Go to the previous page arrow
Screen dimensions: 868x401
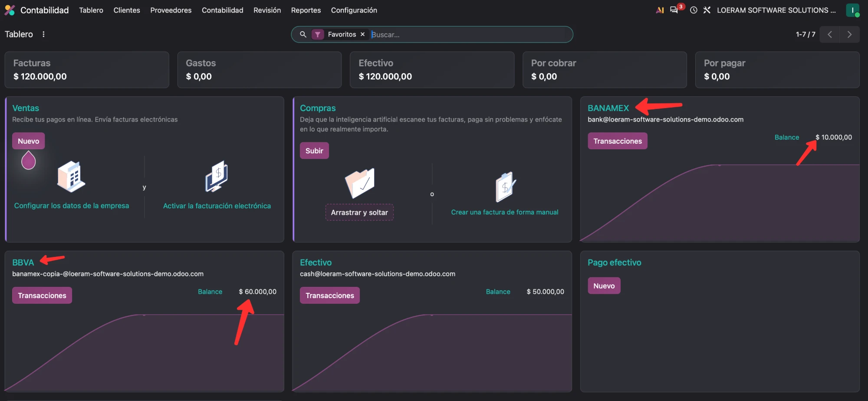pos(829,34)
